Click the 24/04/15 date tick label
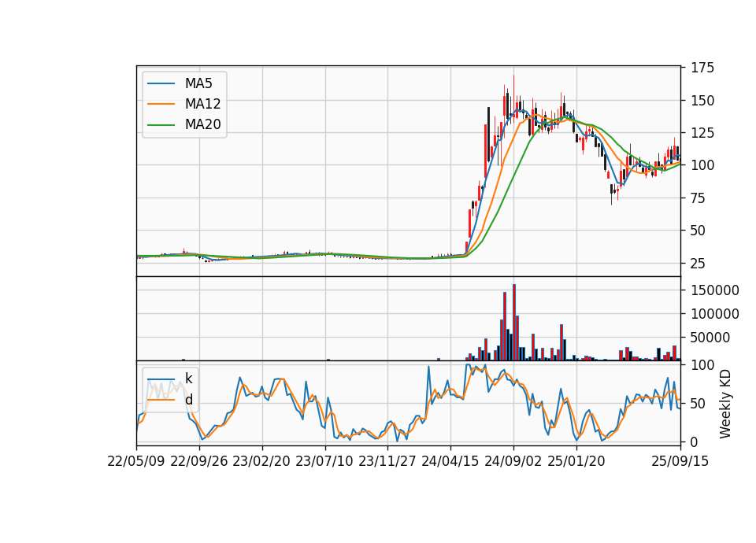 (450, 461)
